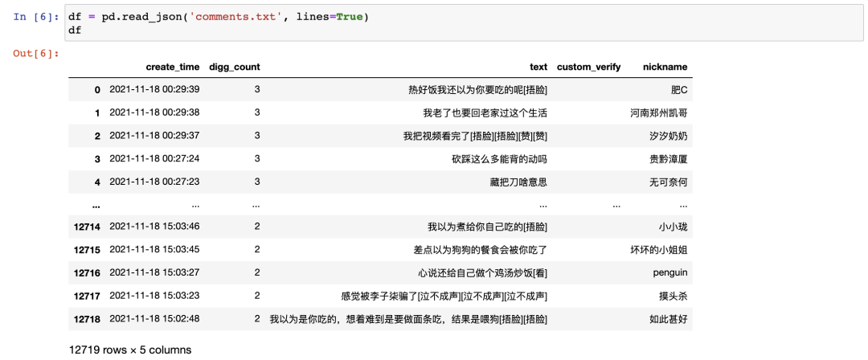This screenshot has height=360, width=868.
Task: Click comment starting 我以为是你吃的
Action: 408,320
